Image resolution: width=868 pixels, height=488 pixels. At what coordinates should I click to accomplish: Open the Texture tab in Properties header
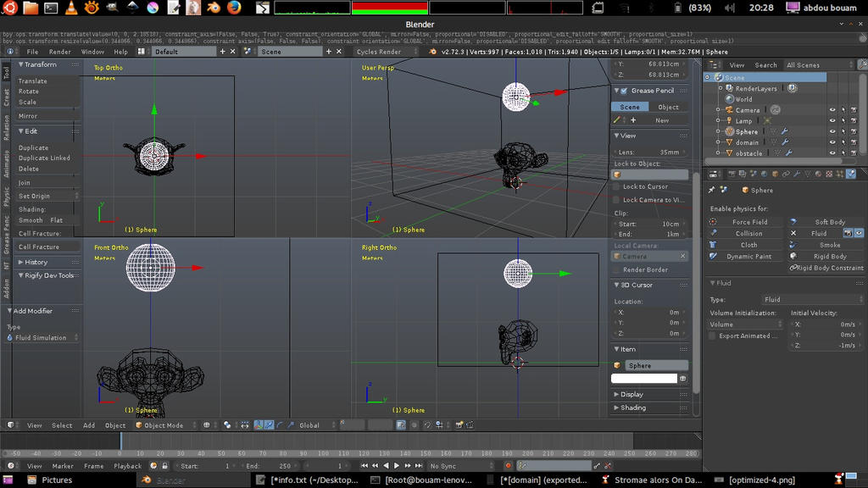pos(829,174)
